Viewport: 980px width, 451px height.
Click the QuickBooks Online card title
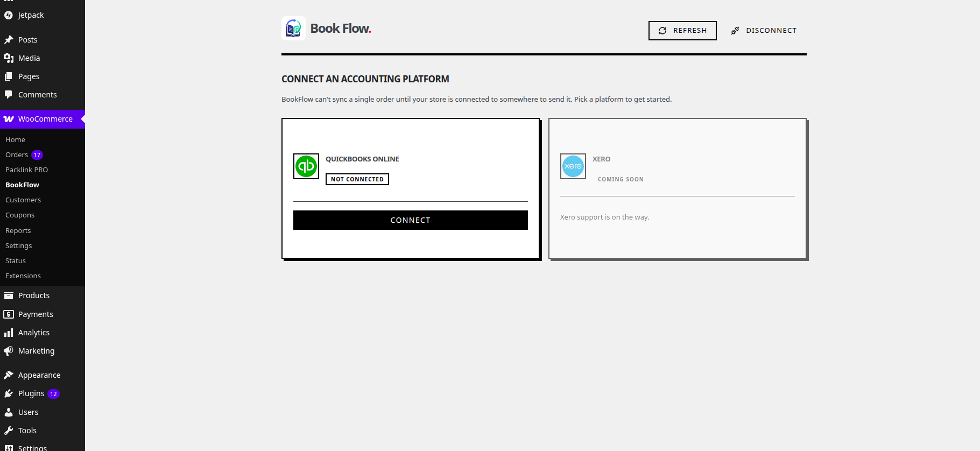point(362,159)
